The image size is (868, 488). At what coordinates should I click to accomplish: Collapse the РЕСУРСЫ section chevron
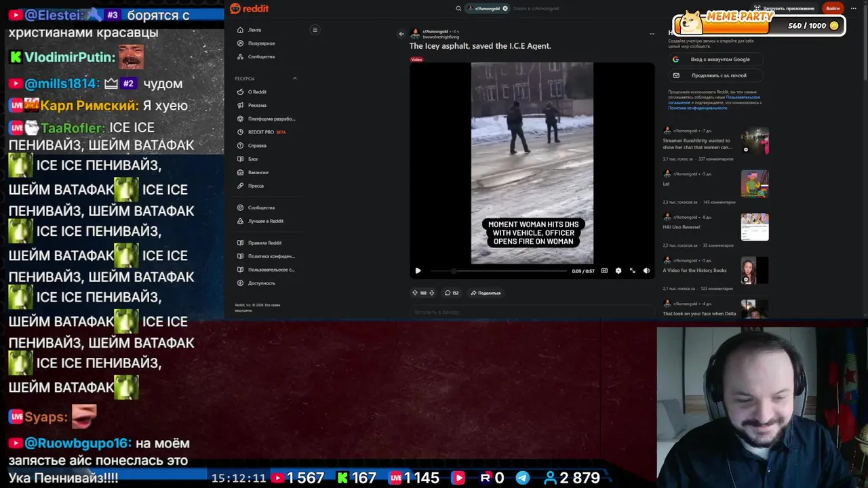(294, 79)
